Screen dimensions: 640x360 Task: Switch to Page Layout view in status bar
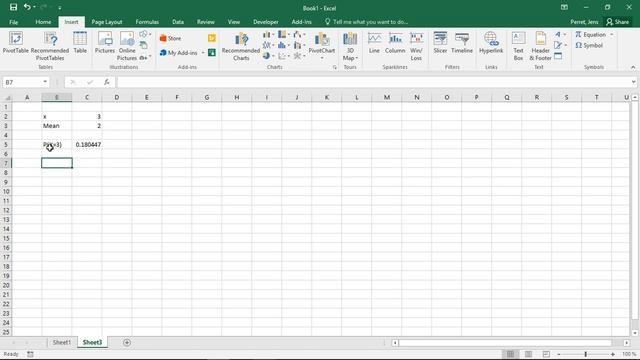pos(528,354)
